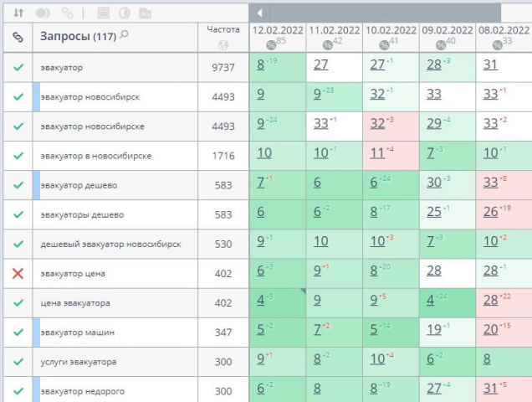
Task: Click percent icon under 12.02.2022 date
Action: click(271, 45)
